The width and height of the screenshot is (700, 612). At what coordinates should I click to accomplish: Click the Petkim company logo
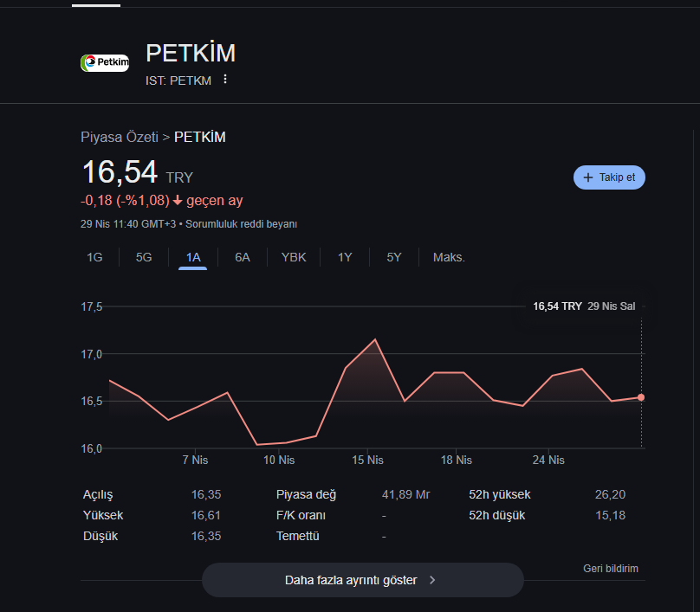[x=105, y=63]
